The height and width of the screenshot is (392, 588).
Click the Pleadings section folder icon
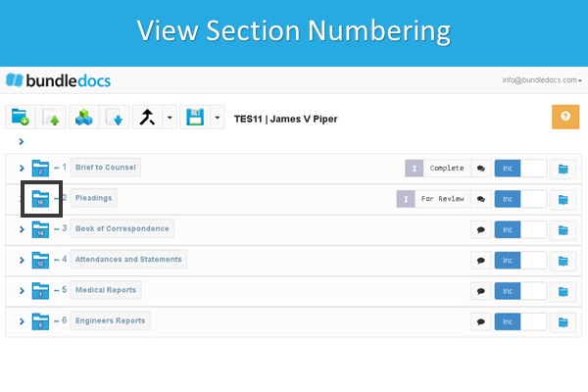point(40,199)
